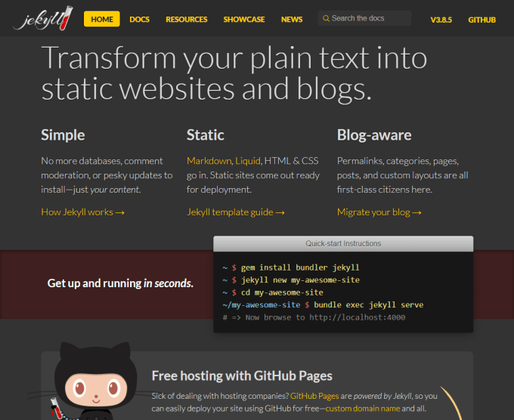Follow the Liquid link
The width and height of the screenshot is (514, 420).
coord(248,161)
